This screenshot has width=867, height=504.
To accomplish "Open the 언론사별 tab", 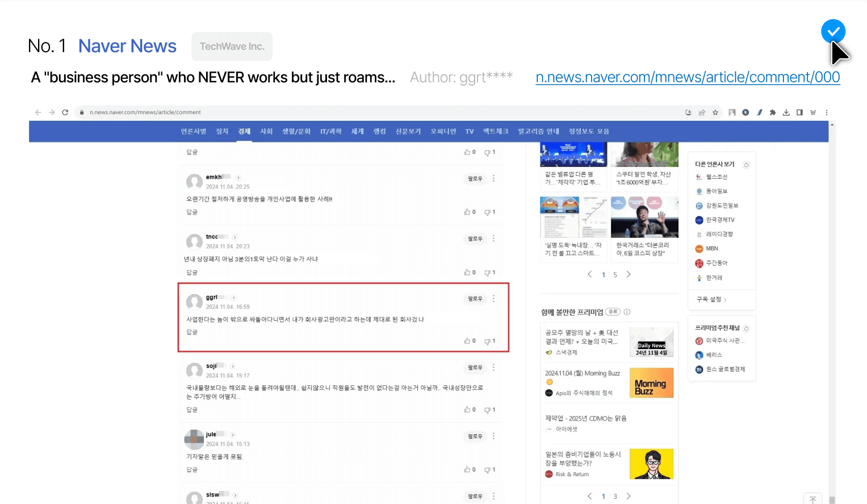I will [194, 131].
